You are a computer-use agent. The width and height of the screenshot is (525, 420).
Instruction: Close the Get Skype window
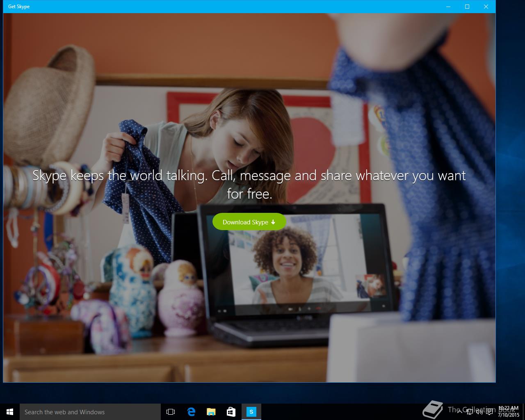486,7
